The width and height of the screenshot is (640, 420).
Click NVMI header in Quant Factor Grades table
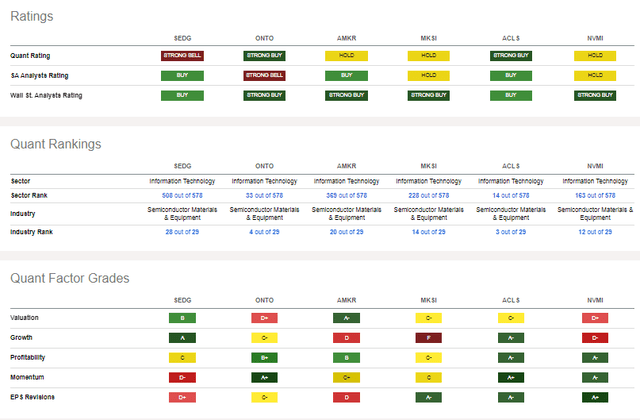pos(595,300)
